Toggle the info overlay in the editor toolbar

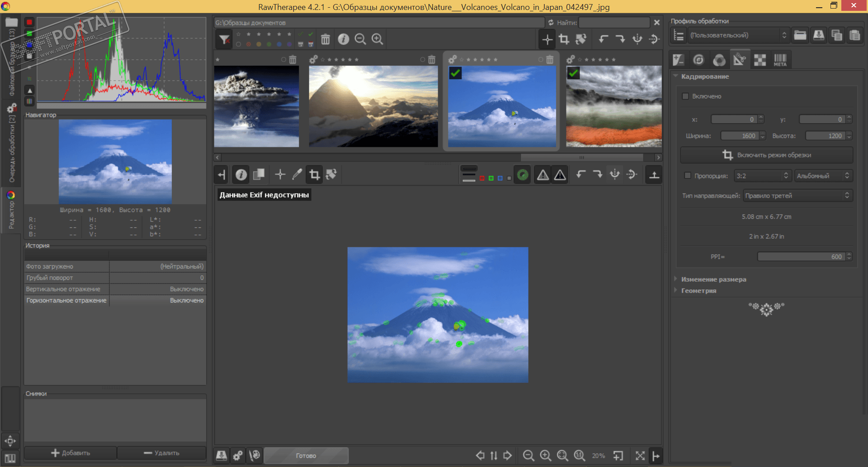click(x=241, y=175)
